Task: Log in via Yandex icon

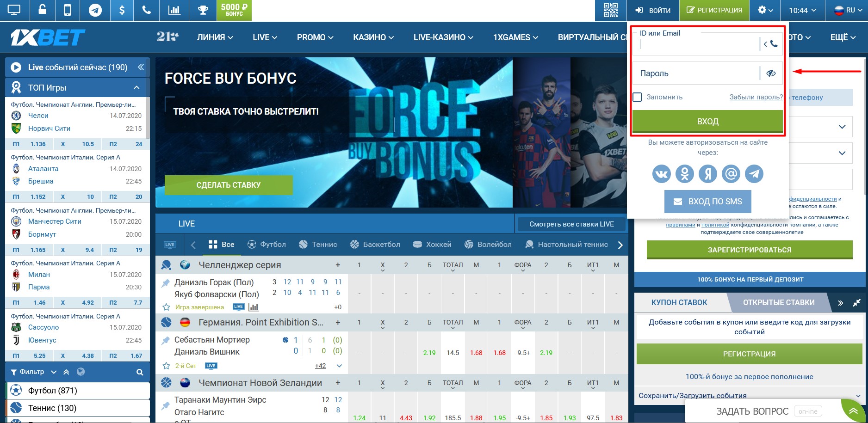Action: (708, 174)
